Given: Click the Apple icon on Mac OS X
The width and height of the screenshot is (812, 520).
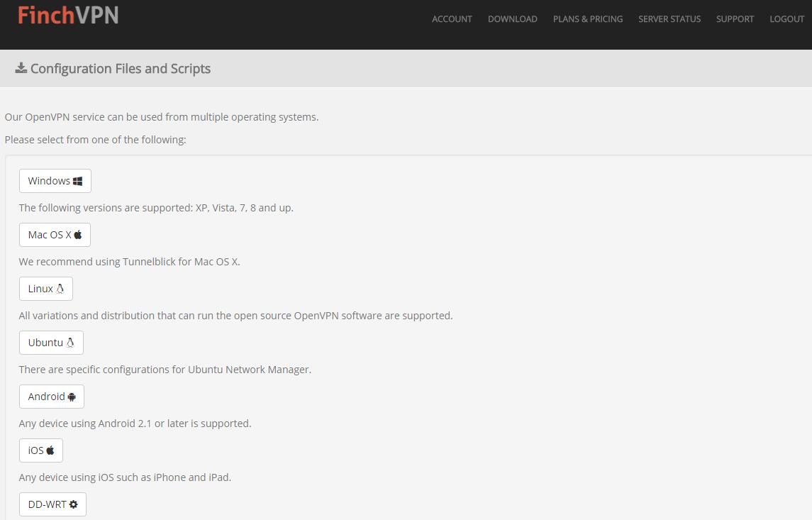Looking at the screenshot, I should click(x=78, y=235).
